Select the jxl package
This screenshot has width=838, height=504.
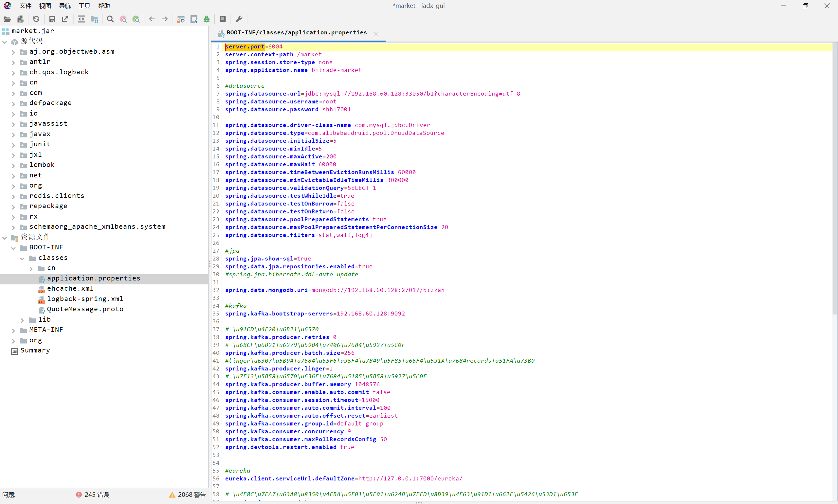tap(35, 154)
